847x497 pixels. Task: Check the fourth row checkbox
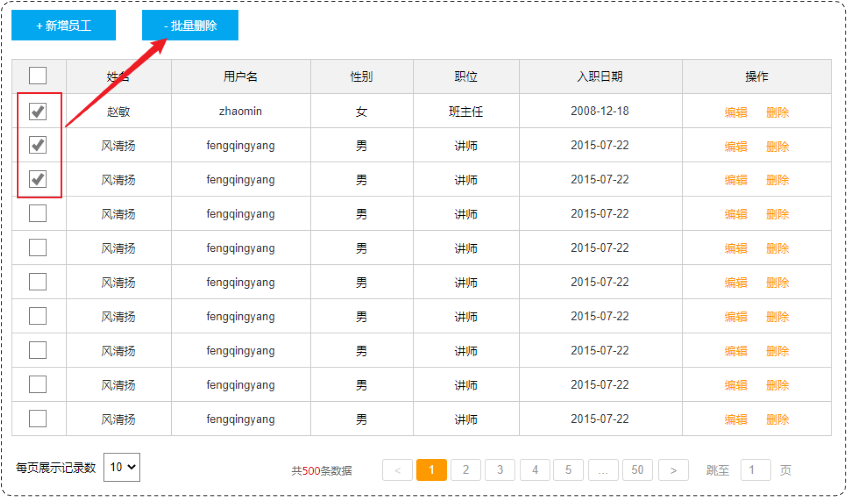pos(38,213)
